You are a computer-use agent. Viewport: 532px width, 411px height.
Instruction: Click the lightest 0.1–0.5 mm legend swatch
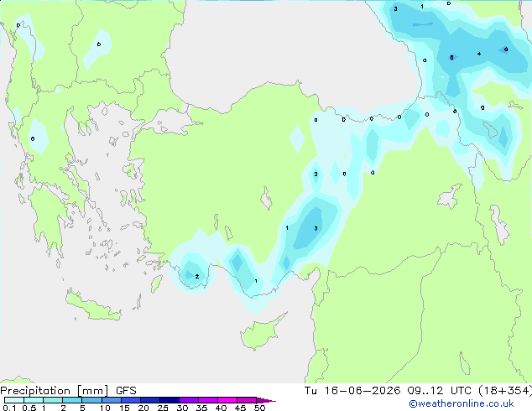[14, 400]
